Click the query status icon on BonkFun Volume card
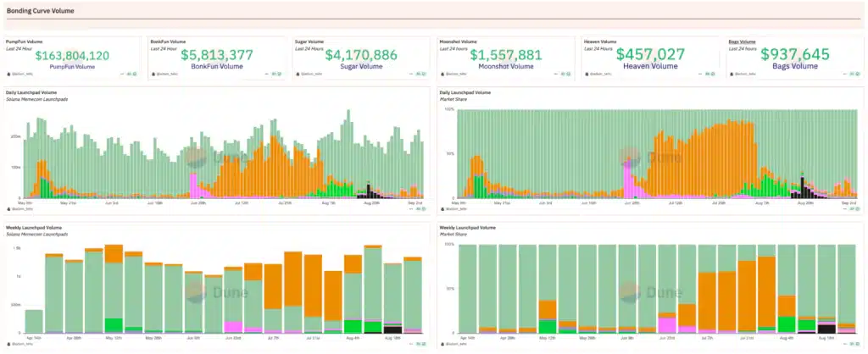This screenshot has height=354, width=868. pos(280,75)
